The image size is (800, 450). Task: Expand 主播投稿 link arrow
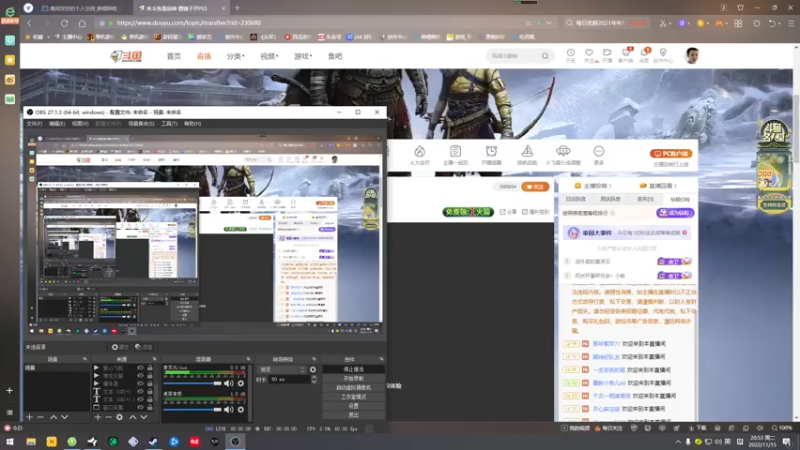(610, 186)
